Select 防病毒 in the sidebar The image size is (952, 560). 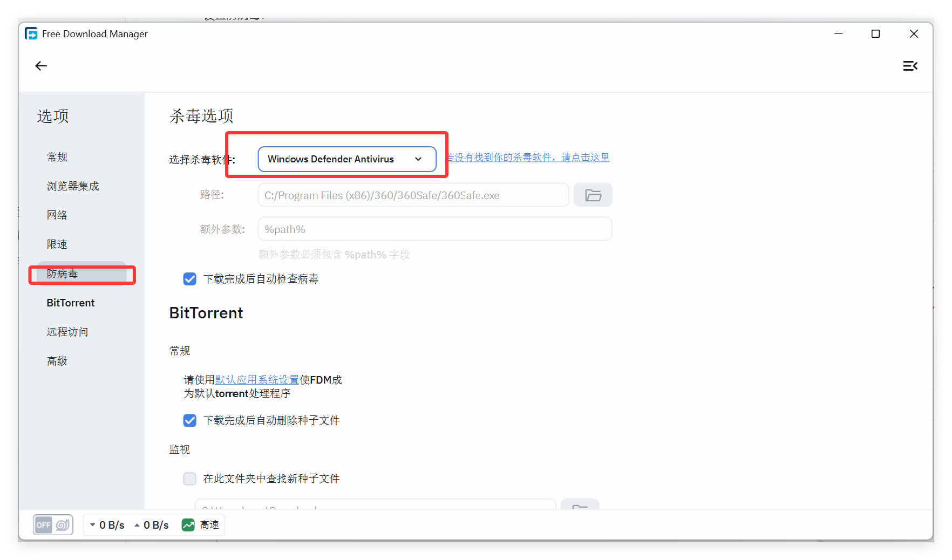[x=81, y=274]
